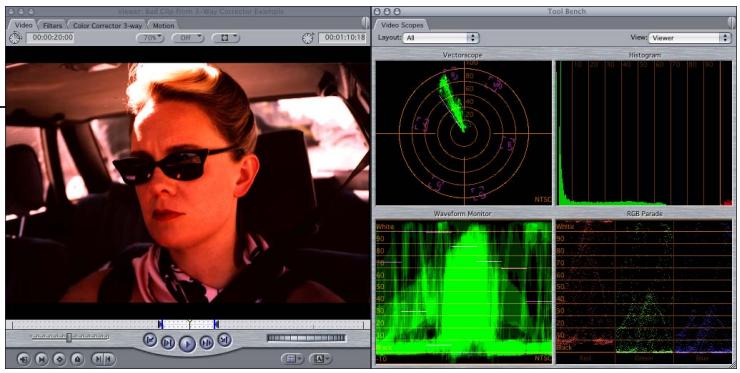Screen dimensions: 740x373
Task: Open the Viewer view options pop-up menu
Action: 226,38
